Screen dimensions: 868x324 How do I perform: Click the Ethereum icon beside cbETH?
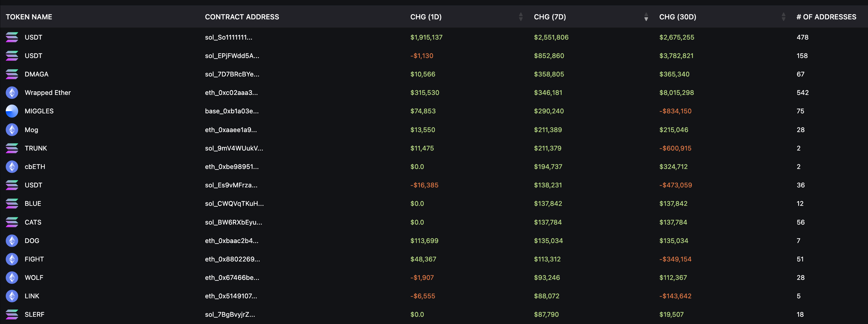(x=12, y=167)
